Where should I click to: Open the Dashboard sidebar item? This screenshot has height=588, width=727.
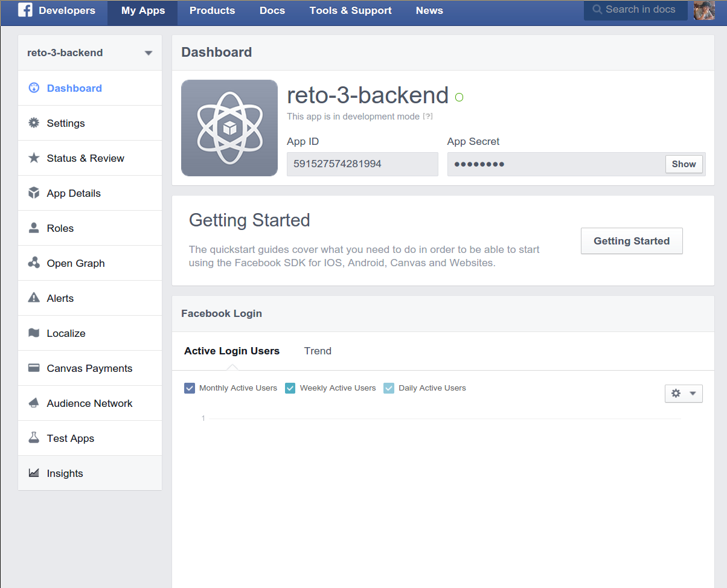90,88
